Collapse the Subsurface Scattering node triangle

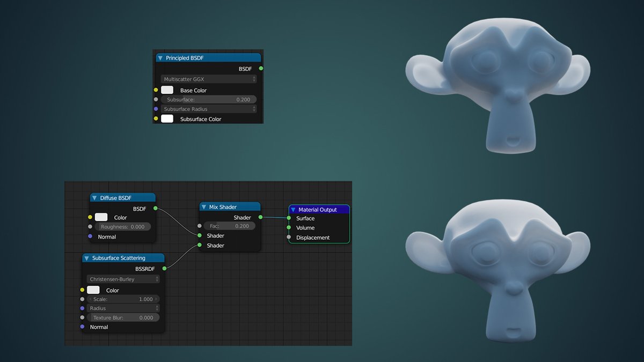point(86,258)
